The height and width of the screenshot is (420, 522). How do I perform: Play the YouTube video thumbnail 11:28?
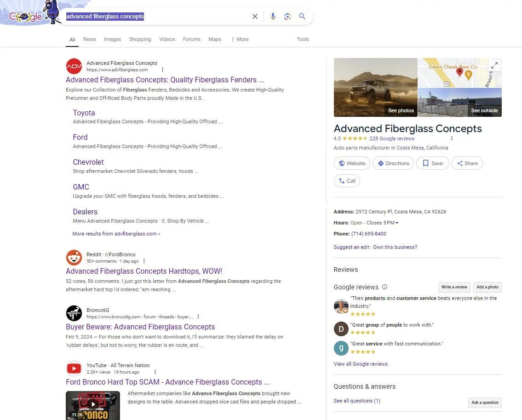coord(93,405)
